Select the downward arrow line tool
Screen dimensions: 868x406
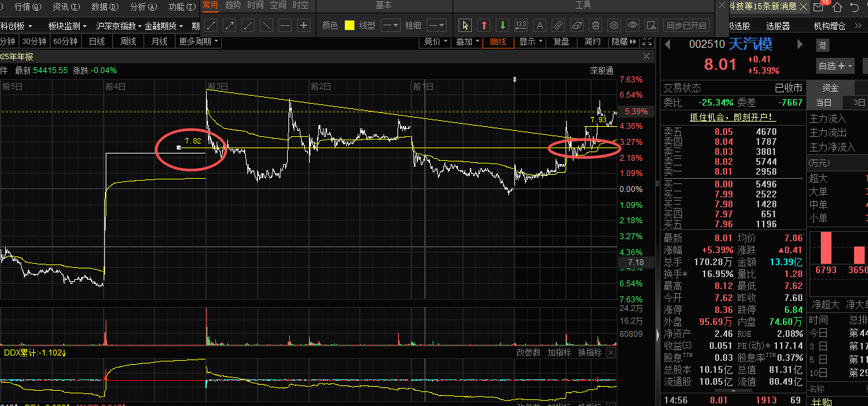pyautogui.click(x=248, y=26)
